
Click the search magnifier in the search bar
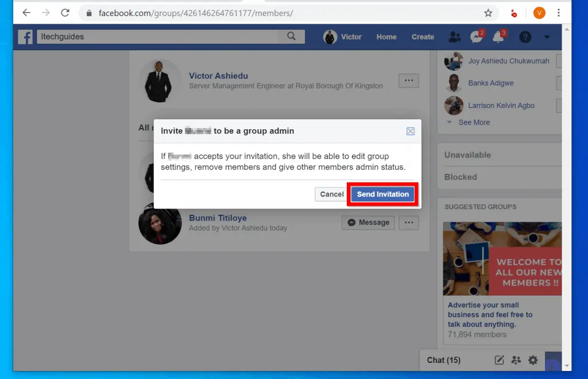[292, 36]
